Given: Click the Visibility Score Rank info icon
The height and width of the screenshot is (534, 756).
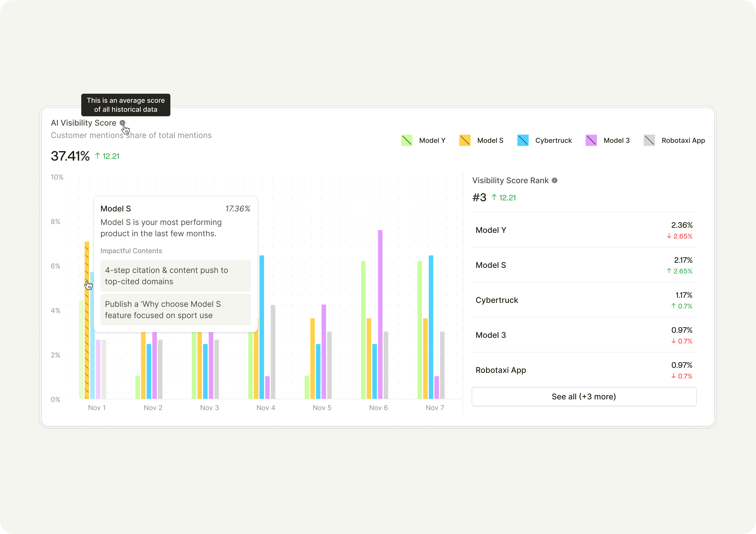Looking at the screenshot, I should click(554, 180).
